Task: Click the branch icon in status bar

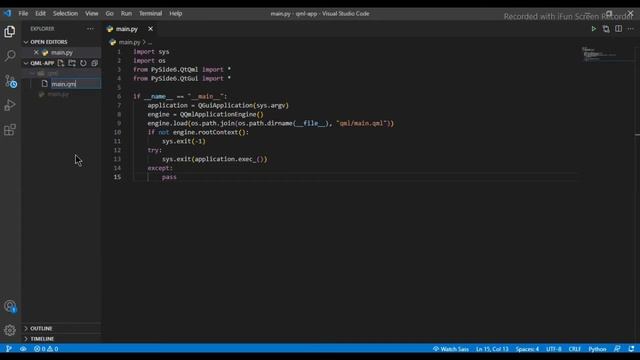Action: (x=9, y=349)
